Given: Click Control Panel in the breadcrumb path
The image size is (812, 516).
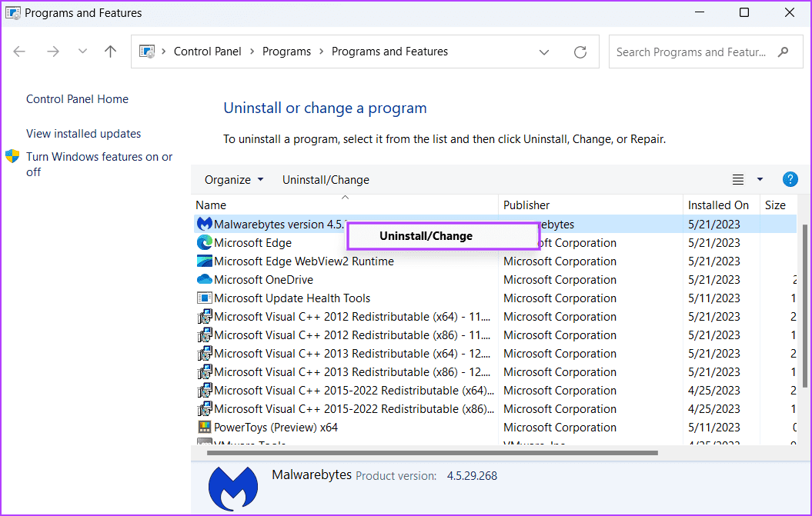Looking at the screenshot, I should [x=207, y=52].
